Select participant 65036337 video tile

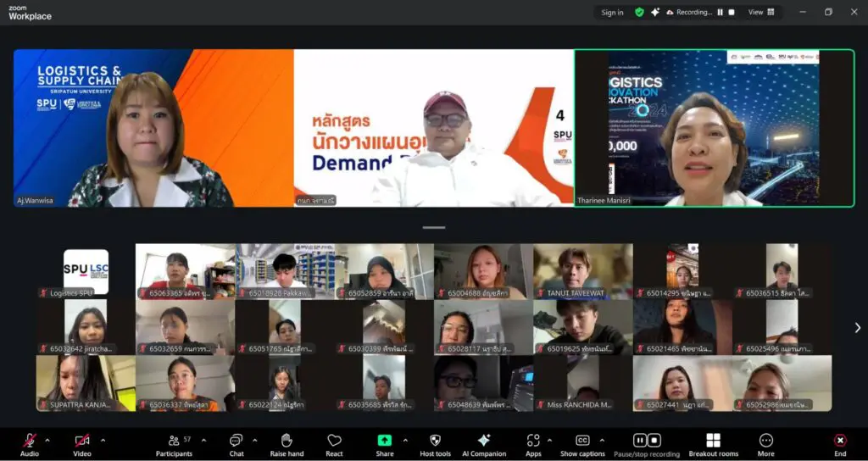[186, 383]
